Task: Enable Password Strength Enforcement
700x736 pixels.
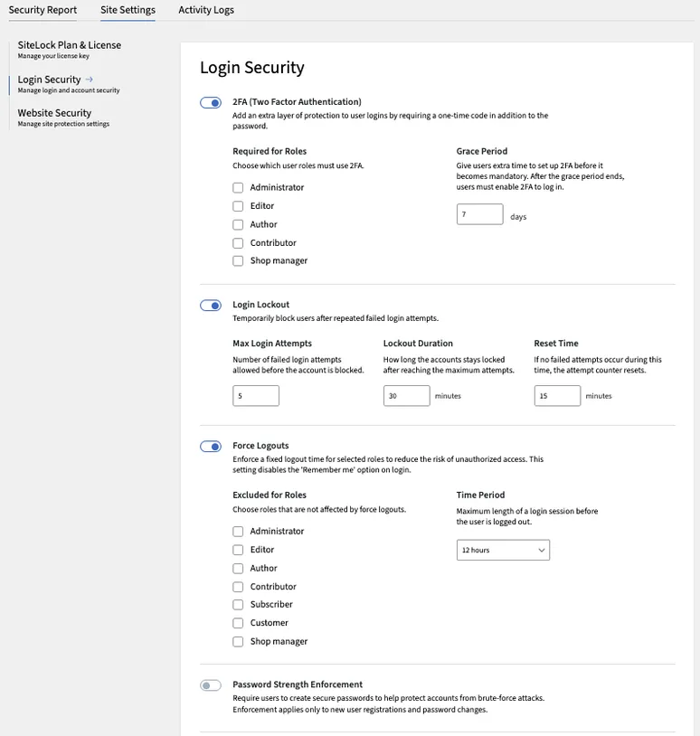Action: [210, 684]
